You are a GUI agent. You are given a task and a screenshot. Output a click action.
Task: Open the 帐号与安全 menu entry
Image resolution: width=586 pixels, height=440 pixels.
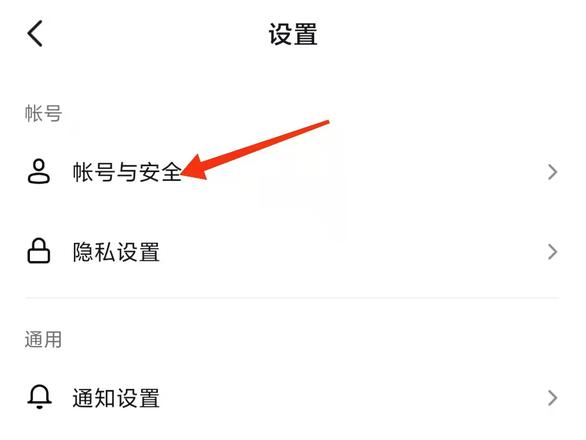click(x=293, y=172)
